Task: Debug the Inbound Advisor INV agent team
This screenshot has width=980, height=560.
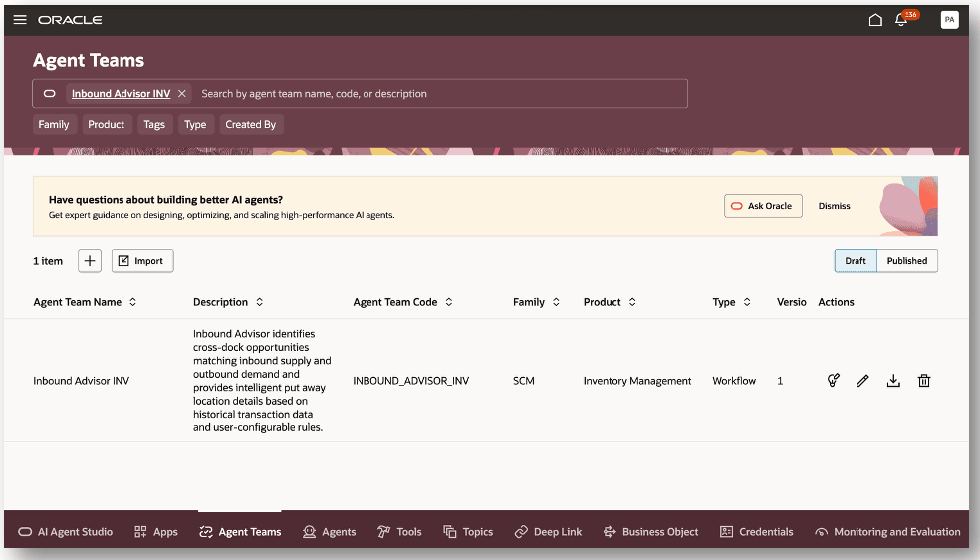Action: click(834, 380)
